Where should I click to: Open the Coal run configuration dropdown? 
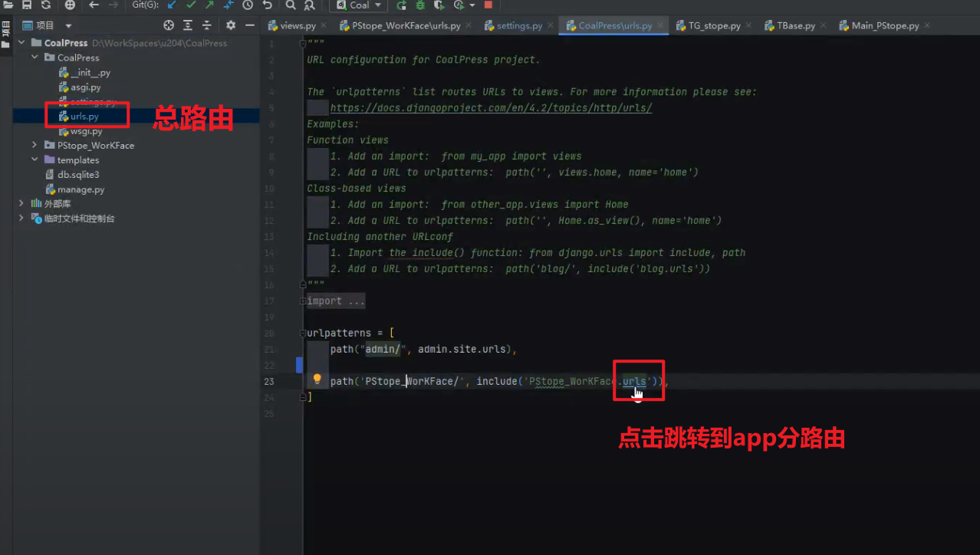click(x=359, y=5)
